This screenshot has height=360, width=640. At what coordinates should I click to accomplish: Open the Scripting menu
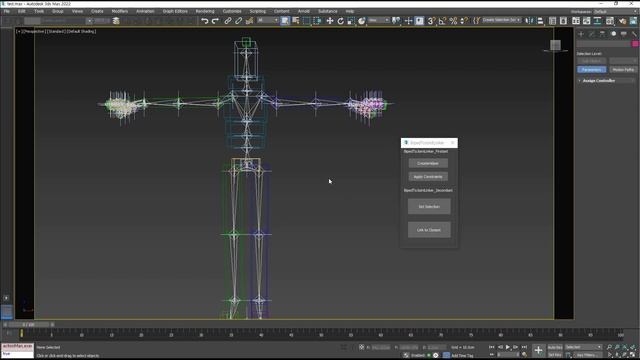258,11
